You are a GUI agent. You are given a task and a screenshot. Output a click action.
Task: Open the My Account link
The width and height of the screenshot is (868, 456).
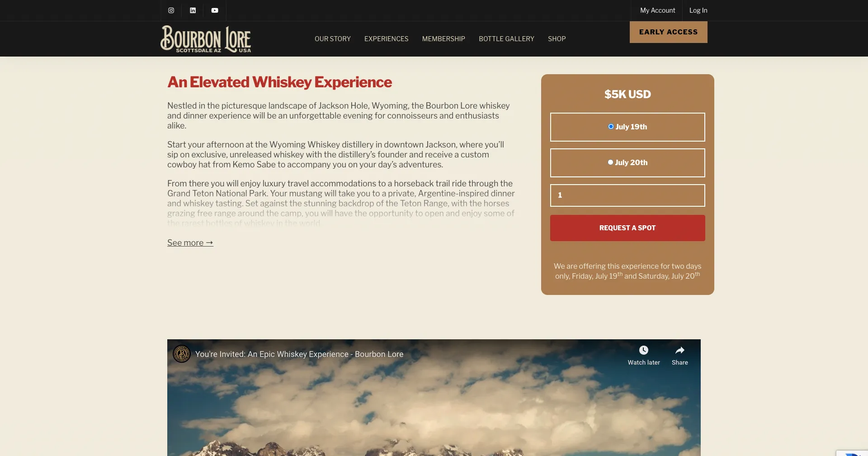658,10
